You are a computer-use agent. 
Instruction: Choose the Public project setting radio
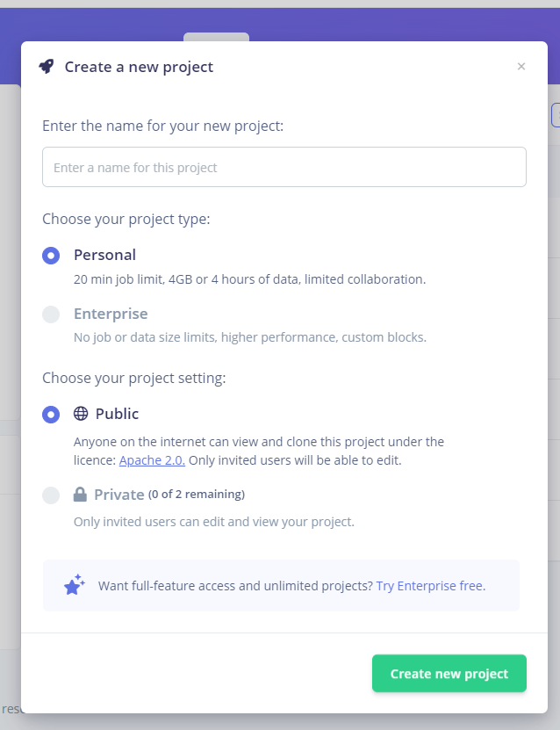pyautogui.click(x=51, y=415)
